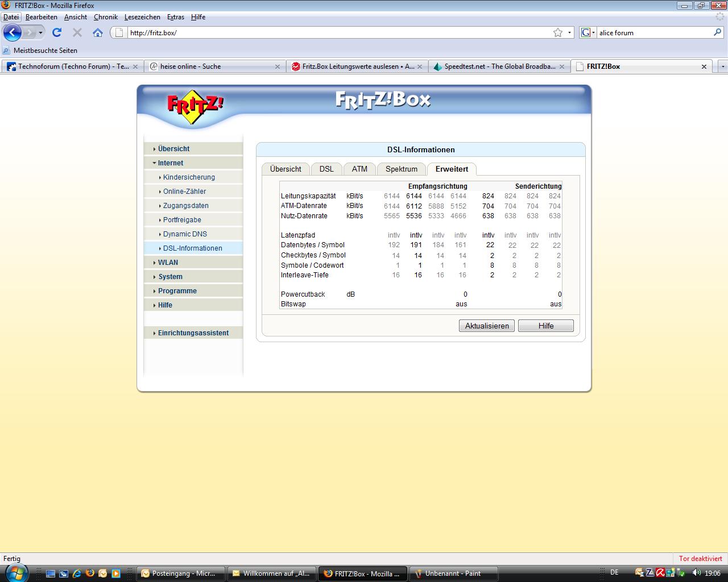728x582 pixels.
Task: Open the Lesezeichen menu
Action: coord(143,17)
